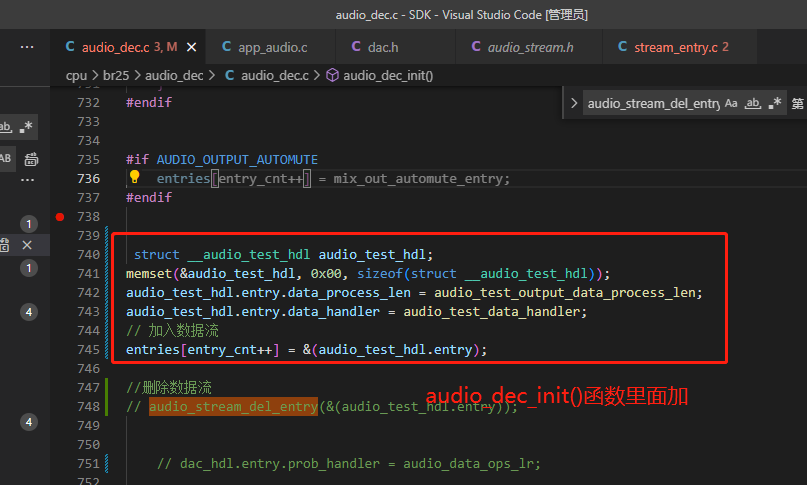Image resolution: width=807 pixels, height=485 pixels.
Task: Click the cpu breadcrumb segment
Action: click(x=76, y=76)
